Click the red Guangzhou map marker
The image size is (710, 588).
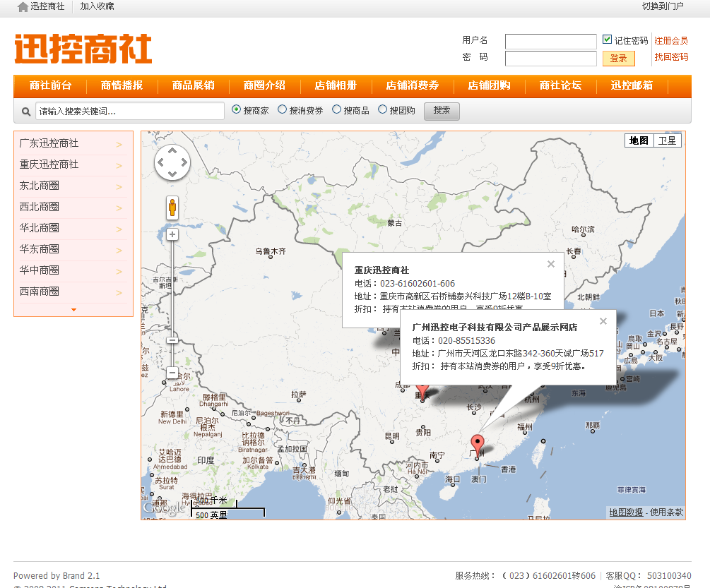[x=478, y=445]
